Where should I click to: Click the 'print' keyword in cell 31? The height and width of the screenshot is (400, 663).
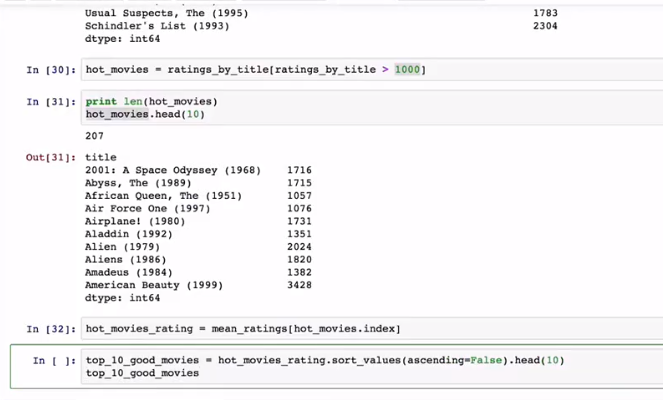[x=101, y=101]
